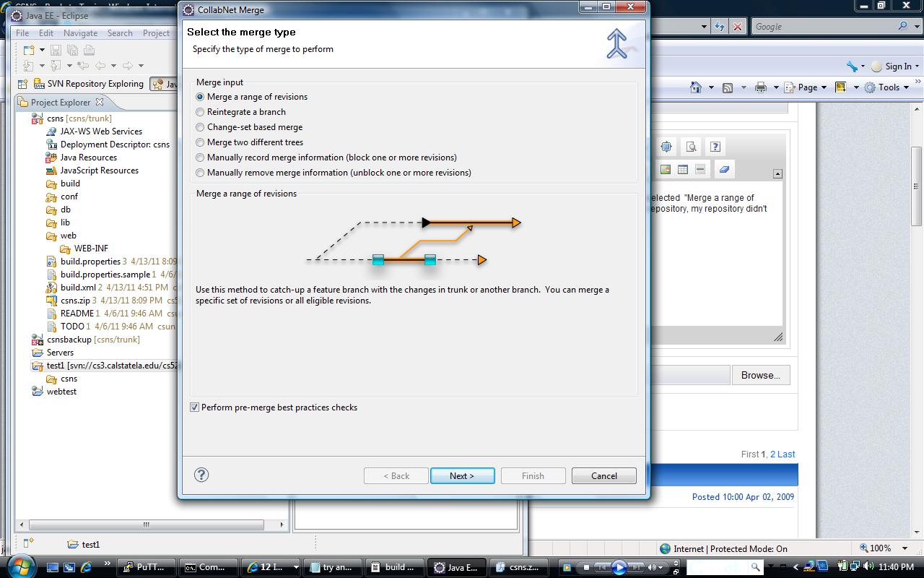Click the Print icon in Eclipse toolbar
Viewport: 924px width, 578px height.
click(x=89, y=50)
